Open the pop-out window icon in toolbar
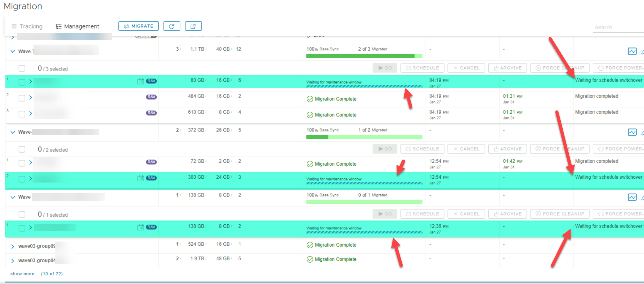Viewport: 644px width, 284px height. tap(193, 26)
